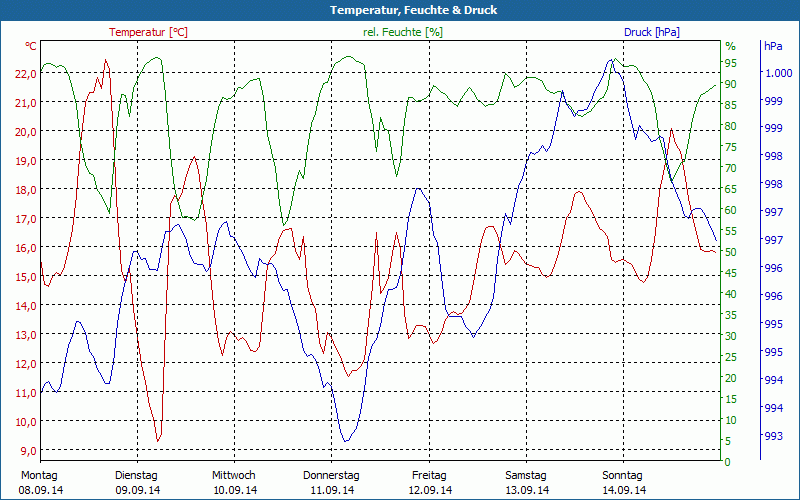Select the "Donnerstag" day label
800x500 pixels.
click(331, 475)
